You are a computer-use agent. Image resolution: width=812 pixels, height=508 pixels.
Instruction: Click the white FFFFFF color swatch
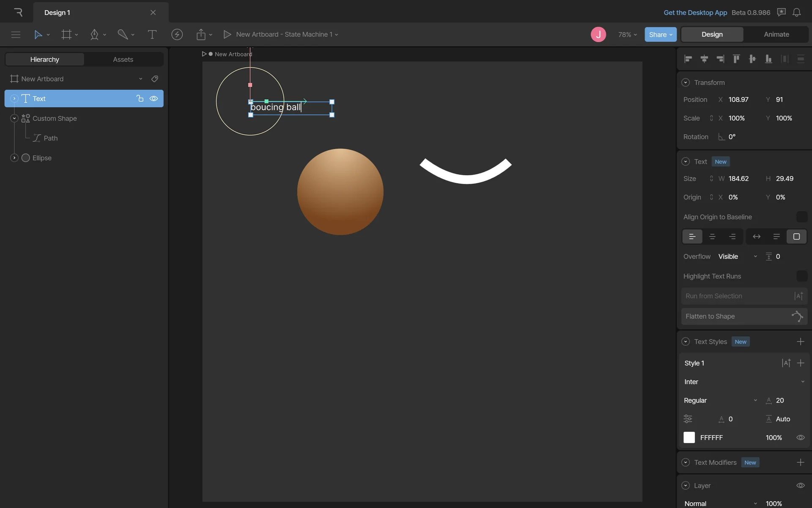click(689, 437)
